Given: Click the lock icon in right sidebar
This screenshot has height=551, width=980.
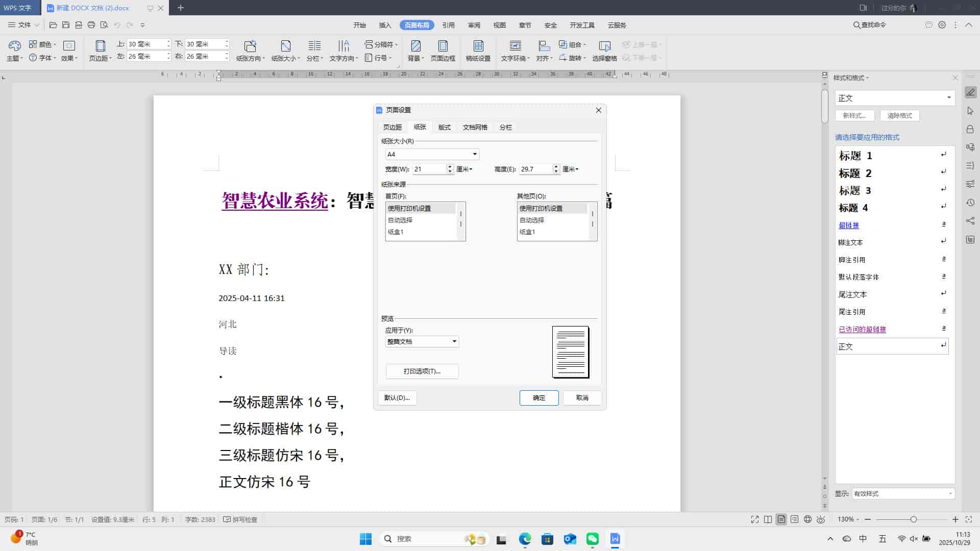Looking at the screenshot, I should pos(970,129).
